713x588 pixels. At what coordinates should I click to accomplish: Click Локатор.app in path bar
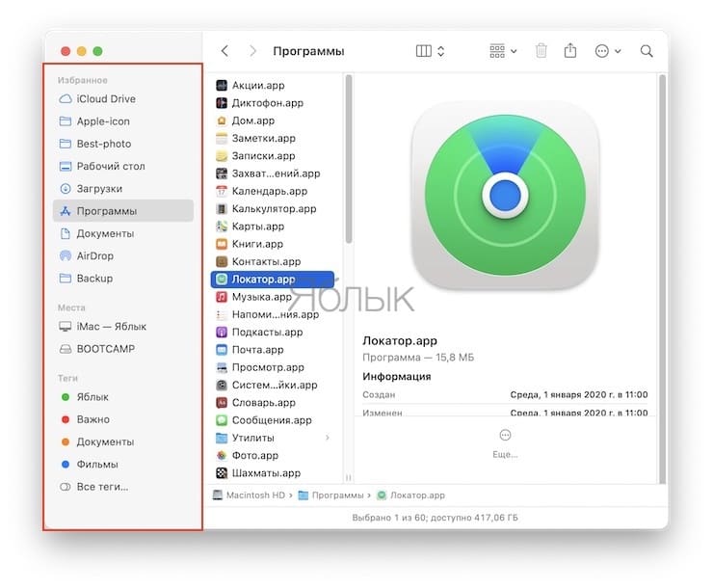click(x=411, y=495)
